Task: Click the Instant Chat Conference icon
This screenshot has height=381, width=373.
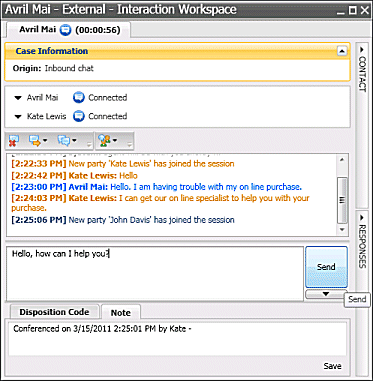Action: tap(63, 141)
